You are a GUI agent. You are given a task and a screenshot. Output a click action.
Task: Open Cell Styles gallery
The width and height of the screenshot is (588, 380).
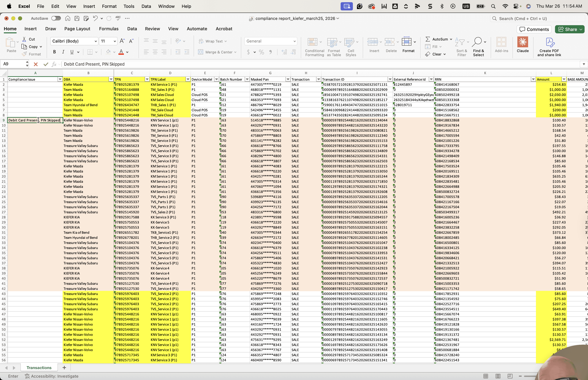(351, 47)
